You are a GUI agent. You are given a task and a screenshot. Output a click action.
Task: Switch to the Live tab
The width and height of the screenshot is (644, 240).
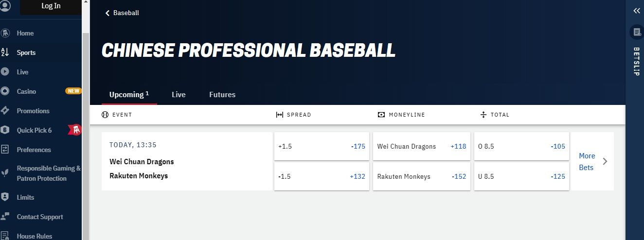(179, 95)
